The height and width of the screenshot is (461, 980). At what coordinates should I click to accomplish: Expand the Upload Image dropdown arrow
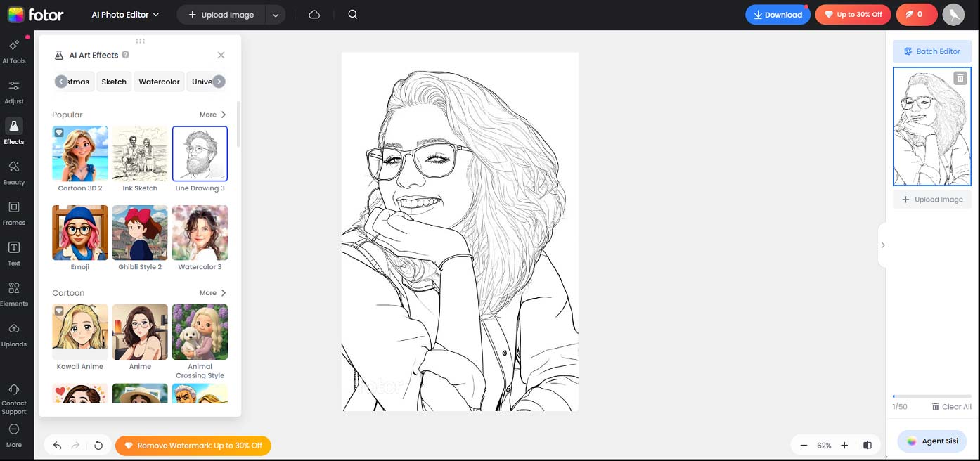(x=276, y=15)
